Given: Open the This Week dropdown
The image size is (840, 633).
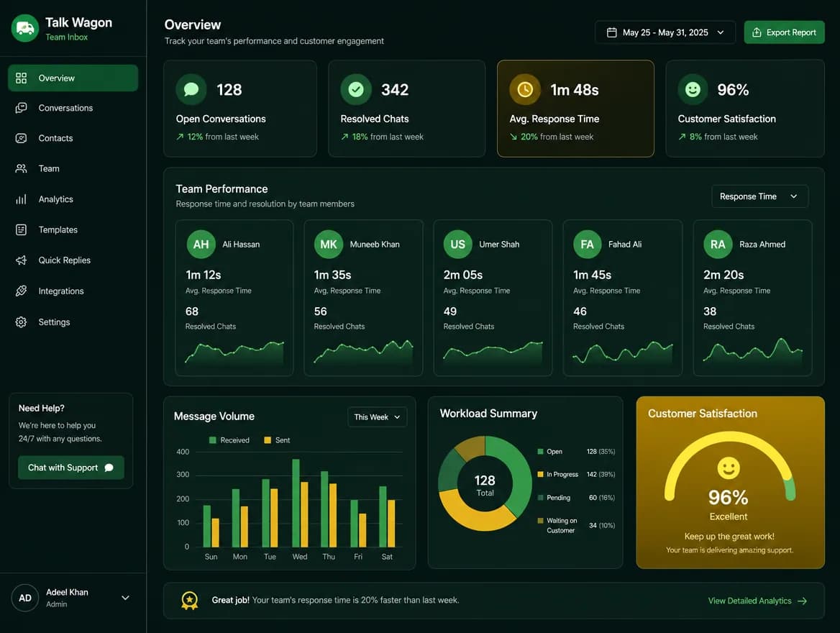Looking at the screenshot, I should pos(377,417).
